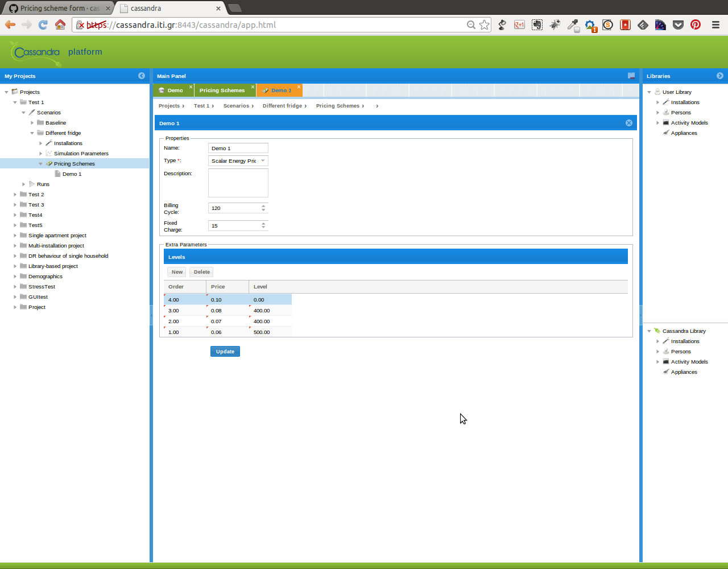Collapse the My Projects panel arrow
Screen dimensions: 728x569
tap(142, 76)
